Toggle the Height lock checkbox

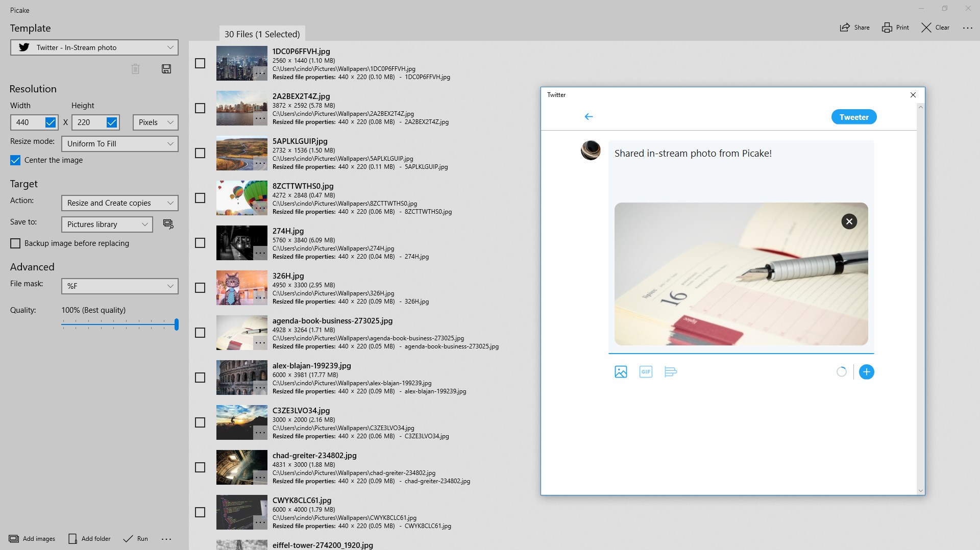pos(112,122)
